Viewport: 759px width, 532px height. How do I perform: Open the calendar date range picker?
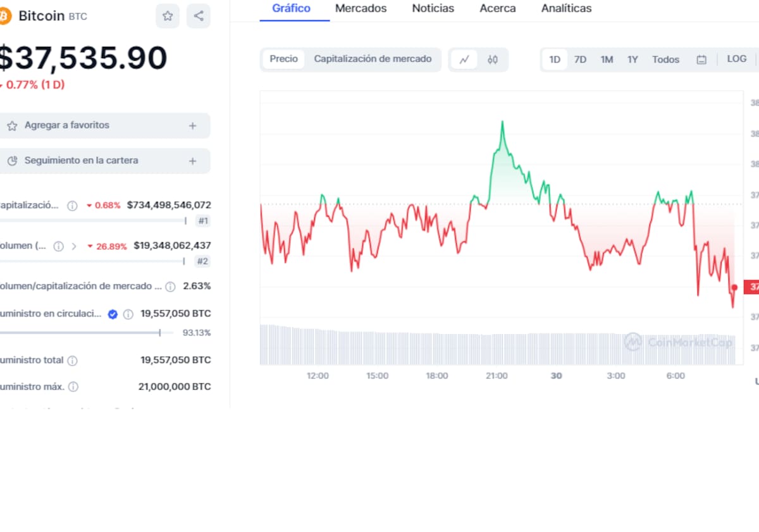(701, 59)
